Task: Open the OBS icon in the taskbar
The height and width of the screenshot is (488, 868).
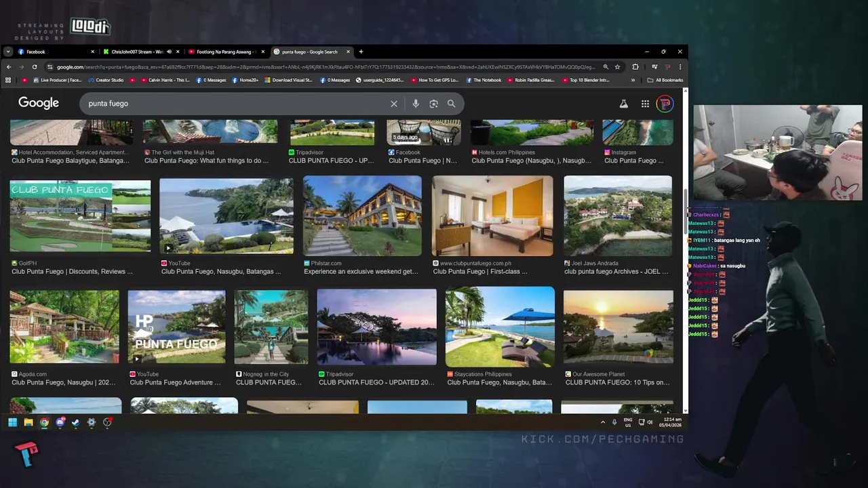Action: (x=107, y=422)
